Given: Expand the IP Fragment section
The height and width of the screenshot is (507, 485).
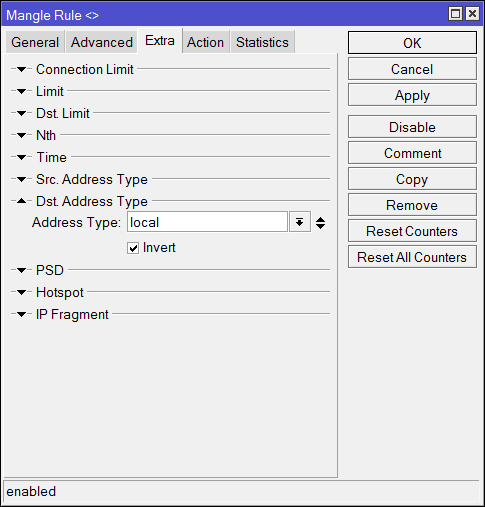Looking at the screenshot, I should 22,314.
